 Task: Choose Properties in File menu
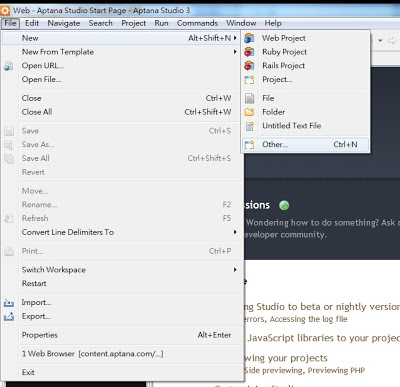tap(121, 335)
